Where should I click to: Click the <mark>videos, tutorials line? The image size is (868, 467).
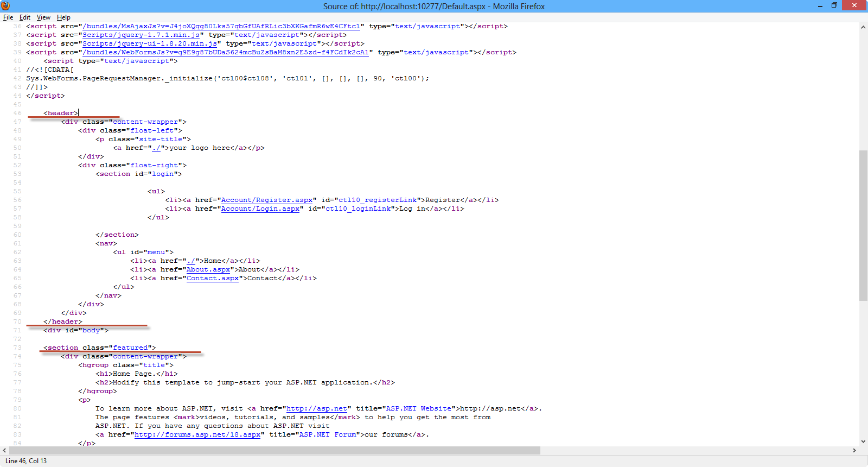[293, 417]
